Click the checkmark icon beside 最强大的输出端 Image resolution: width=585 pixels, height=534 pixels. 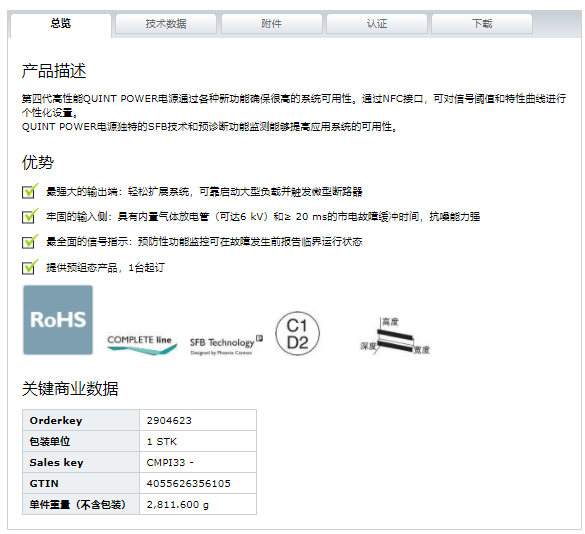(x=30, y=191)
